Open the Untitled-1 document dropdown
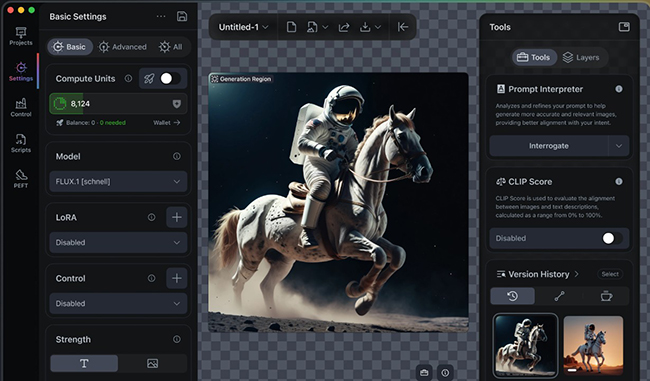650x381 pixels. click(x=243, y=27)
